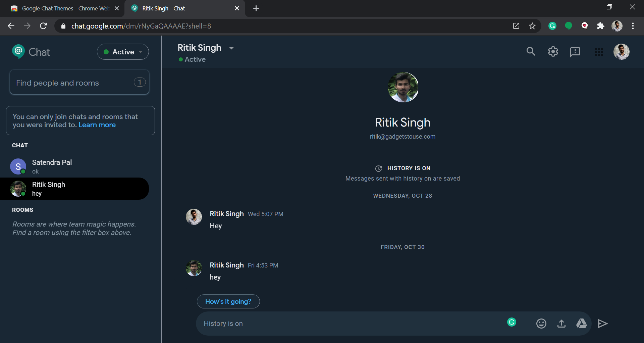Click the Grammarly extension icon in toolbar
This screenshot has height=343, width=644.
pos(552,26)
